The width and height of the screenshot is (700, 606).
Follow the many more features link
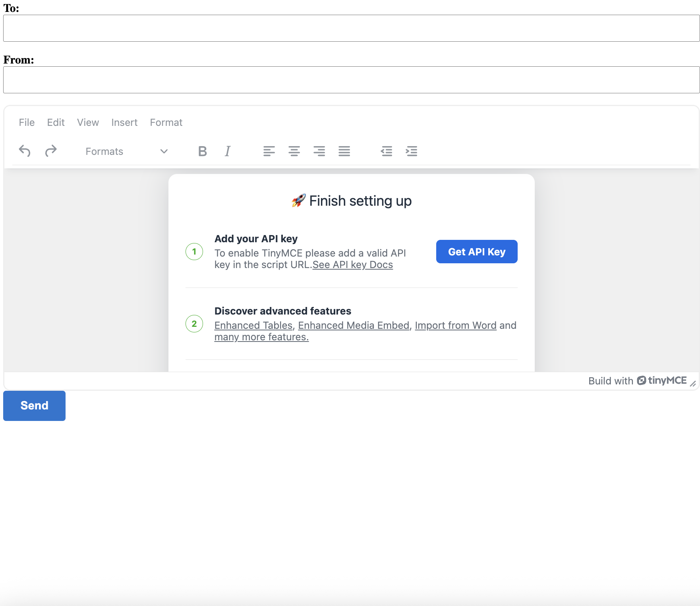(x=261, y=337)
